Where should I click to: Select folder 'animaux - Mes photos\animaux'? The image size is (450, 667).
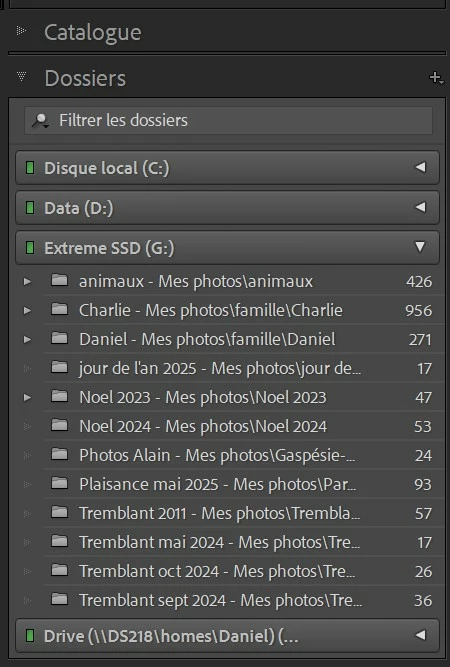[x=196, y=282]
